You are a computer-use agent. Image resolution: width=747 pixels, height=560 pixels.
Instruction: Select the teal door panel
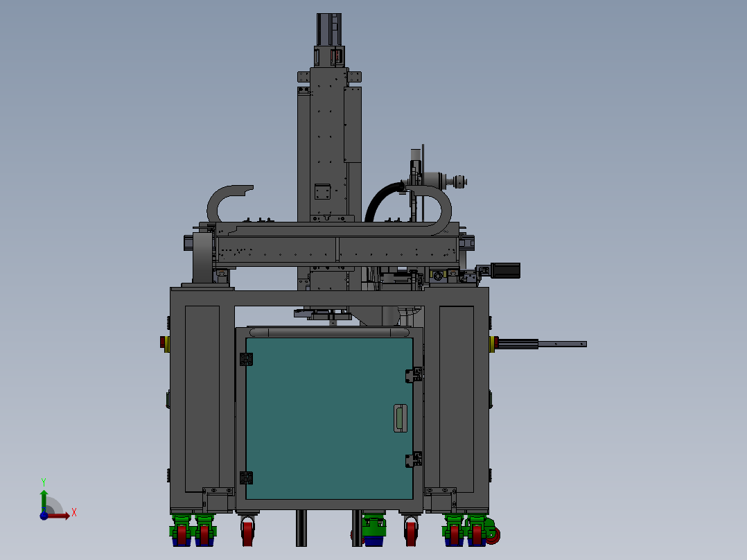(329, 419)
